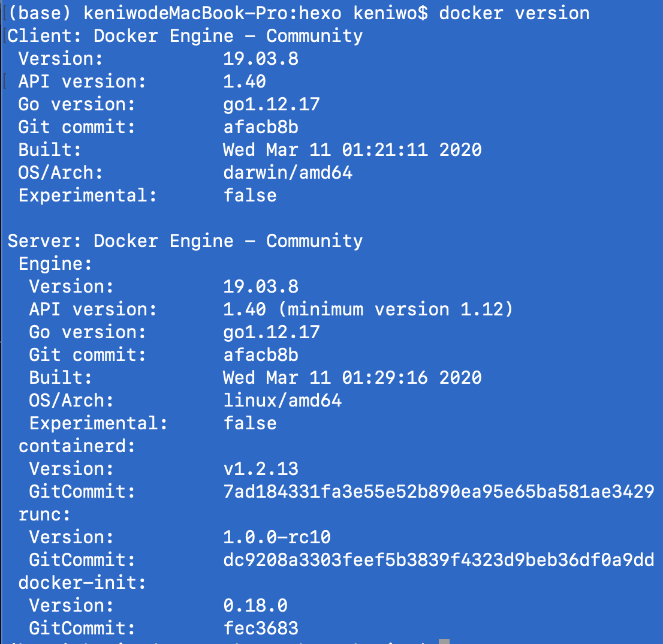The width and height of the screenshot is (663, 644).
Task: Click the 'darwin/amd64' OS/Arch value
Action: tap(288, 173)
